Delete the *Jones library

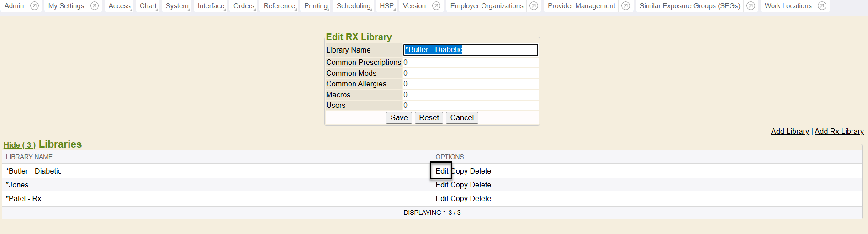pos(481,185)
